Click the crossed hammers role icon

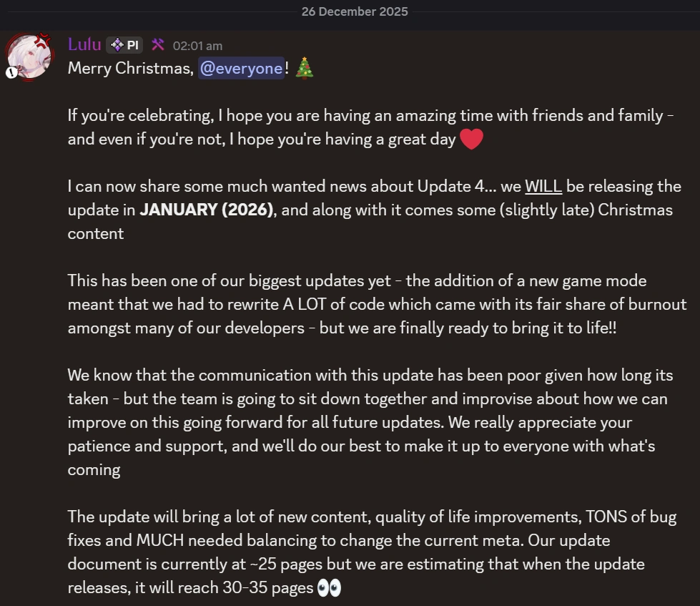pyautogui.click(x=158, y=45)
